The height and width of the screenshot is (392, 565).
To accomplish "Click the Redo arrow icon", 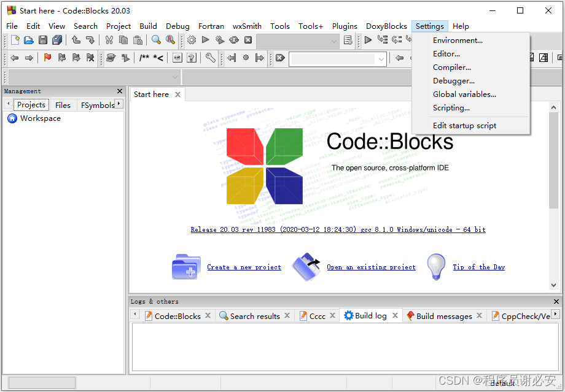I will [90, 40].
